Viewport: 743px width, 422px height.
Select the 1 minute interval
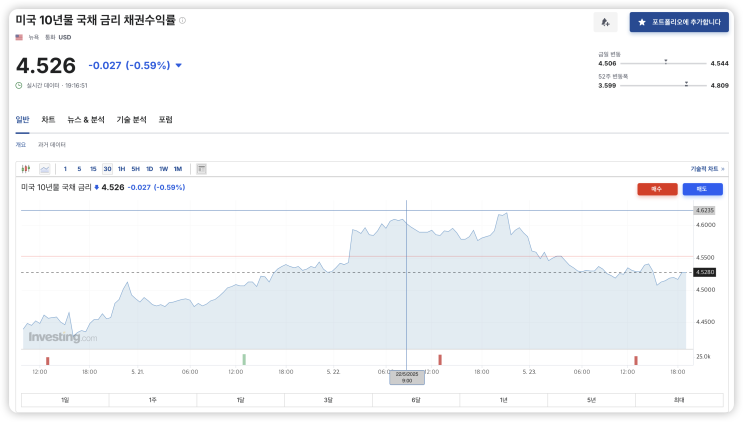coord(66,169)
